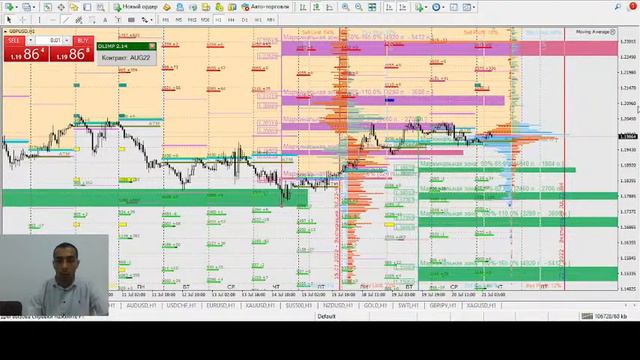Switch to bar chart display

(x=303, y=7)
